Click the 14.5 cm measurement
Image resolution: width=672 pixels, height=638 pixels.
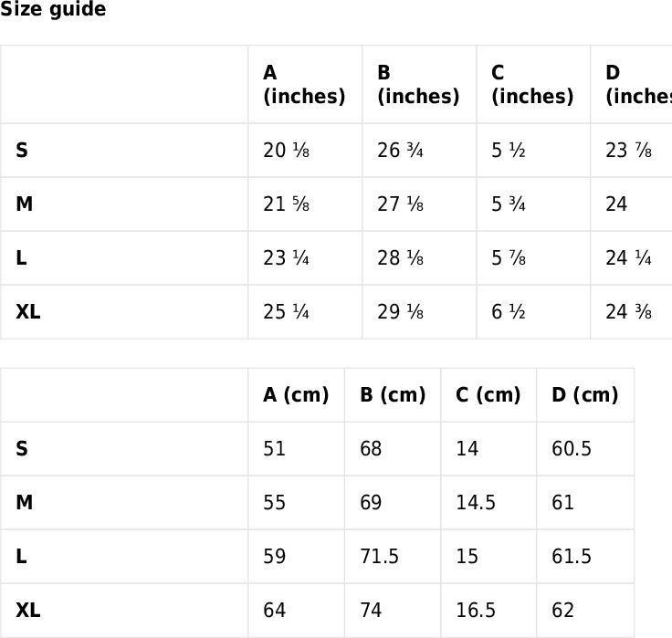click(x=476, y=503)
